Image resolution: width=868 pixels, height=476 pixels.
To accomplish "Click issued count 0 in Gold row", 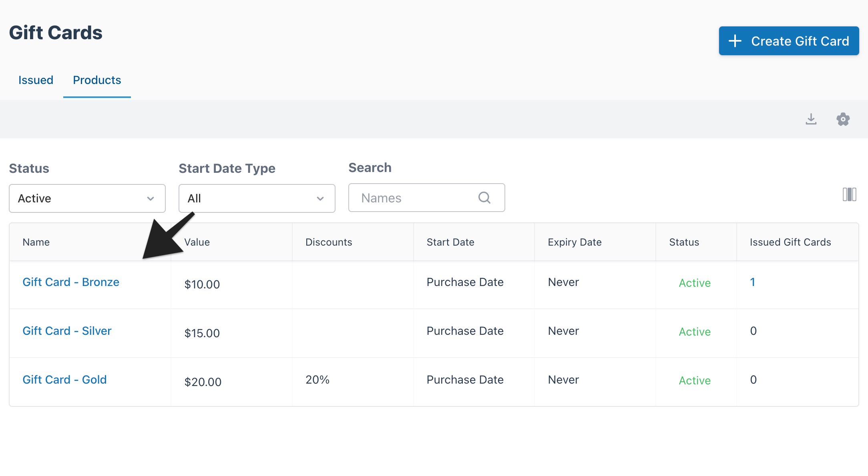I will [x=753, y=380].
